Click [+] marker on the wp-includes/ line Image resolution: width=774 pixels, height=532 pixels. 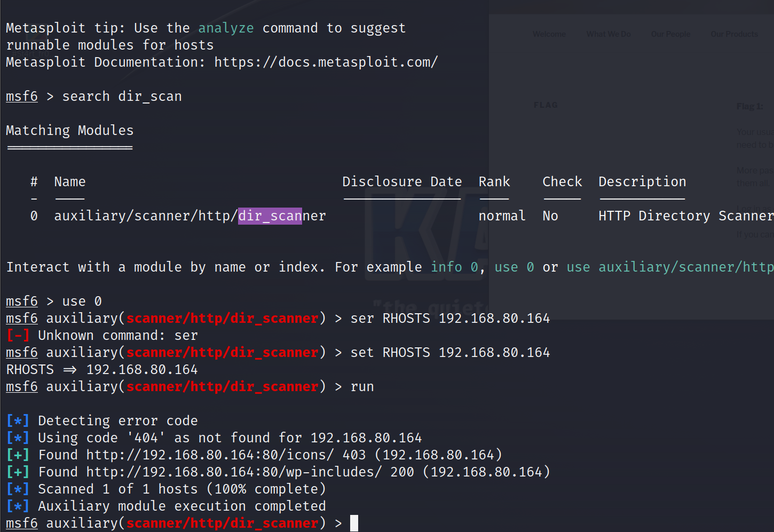coord(18,472)
